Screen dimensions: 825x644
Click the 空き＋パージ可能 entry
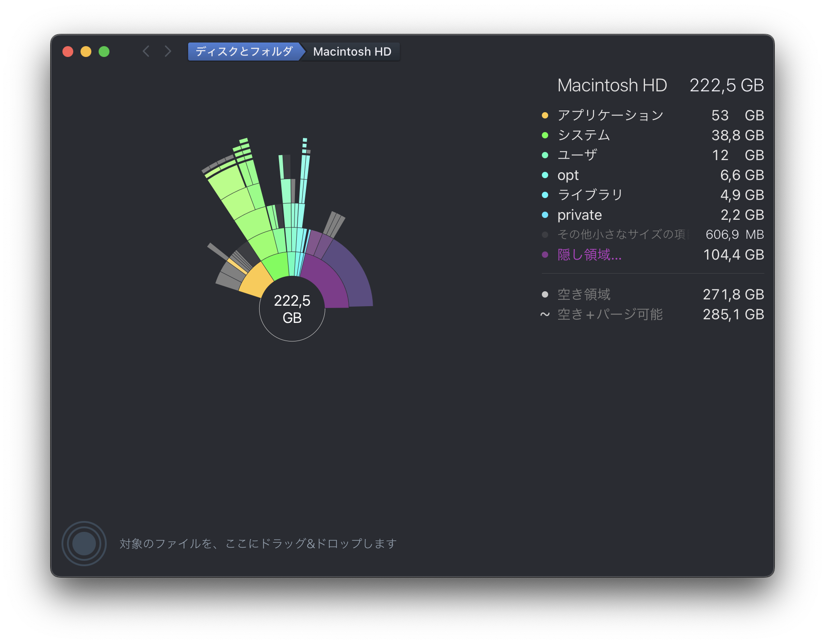[653, 314]
